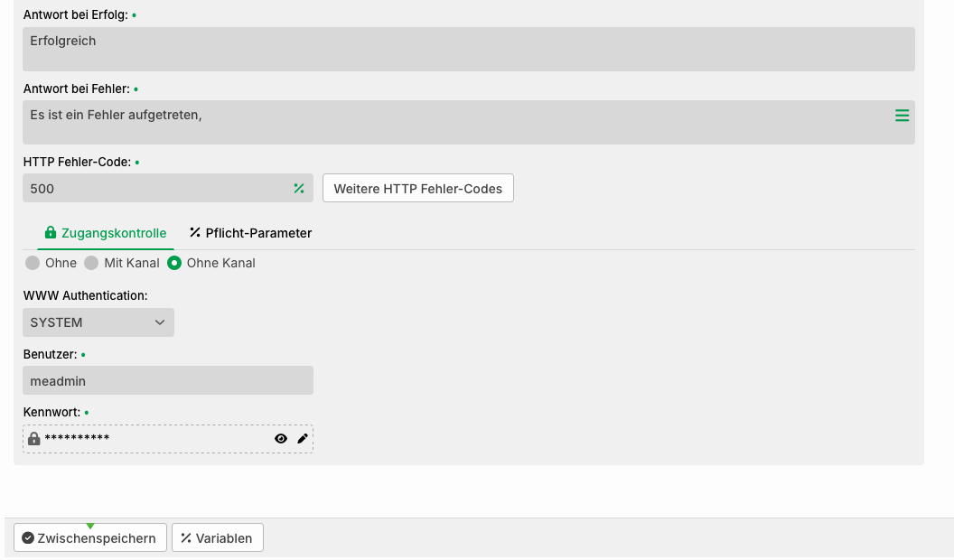Open the hamburger menu in Antwort bei Fehler field

point(902,116)
